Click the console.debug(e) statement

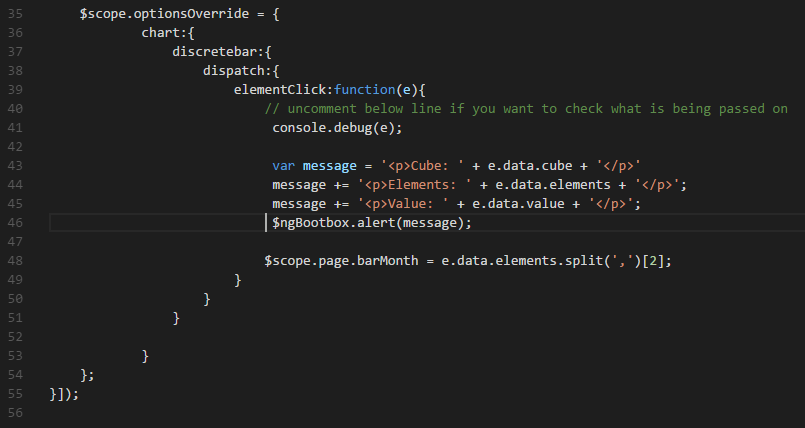click(x=337, y=127)
